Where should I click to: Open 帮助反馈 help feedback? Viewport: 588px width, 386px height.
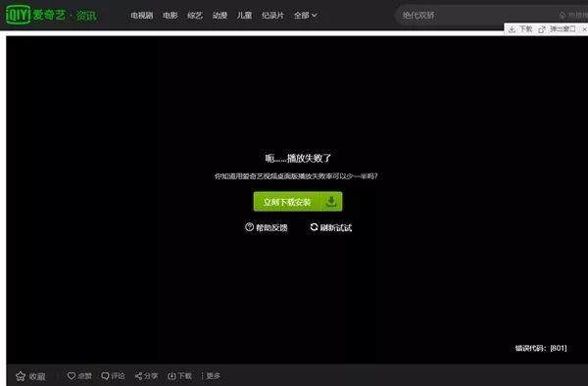click(x=267, y=227)
